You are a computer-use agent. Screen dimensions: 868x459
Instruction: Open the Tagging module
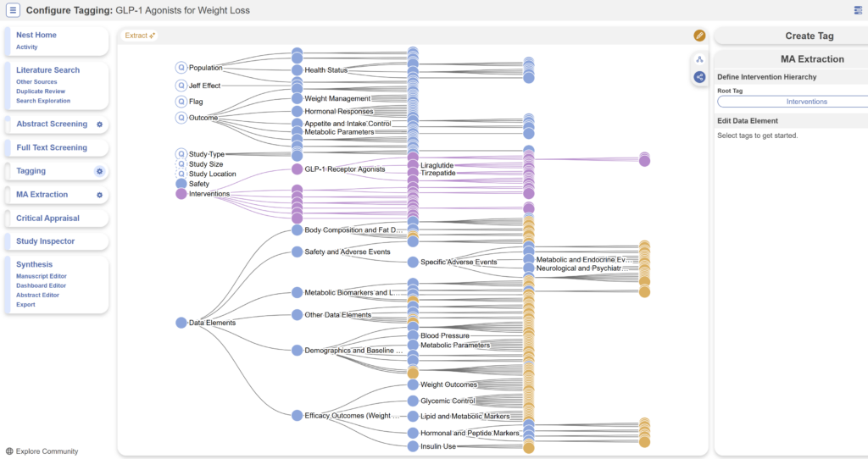point(31,171)
